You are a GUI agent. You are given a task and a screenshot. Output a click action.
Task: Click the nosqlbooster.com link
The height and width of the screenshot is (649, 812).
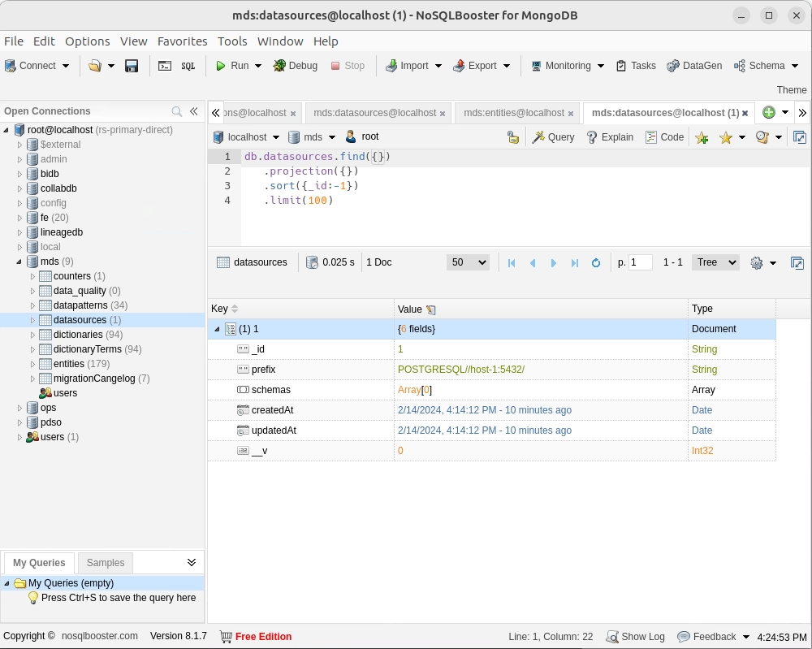[x=100, y=636]
